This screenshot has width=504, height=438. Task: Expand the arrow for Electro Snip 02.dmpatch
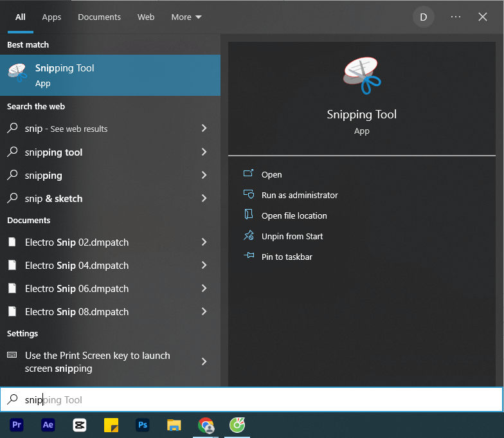(204, 242)
